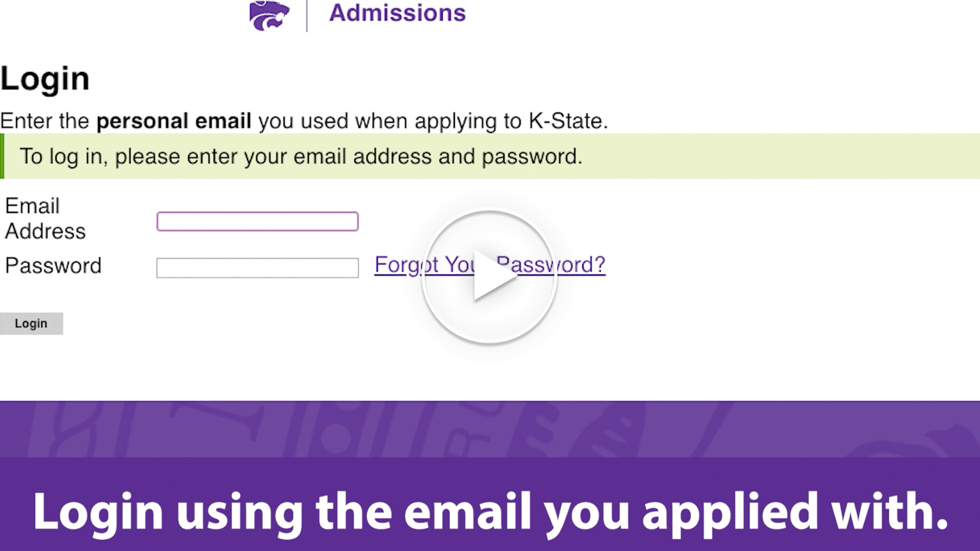Click the dark green left edge of message box
980x551 pixels.
(x=2, y=156)
